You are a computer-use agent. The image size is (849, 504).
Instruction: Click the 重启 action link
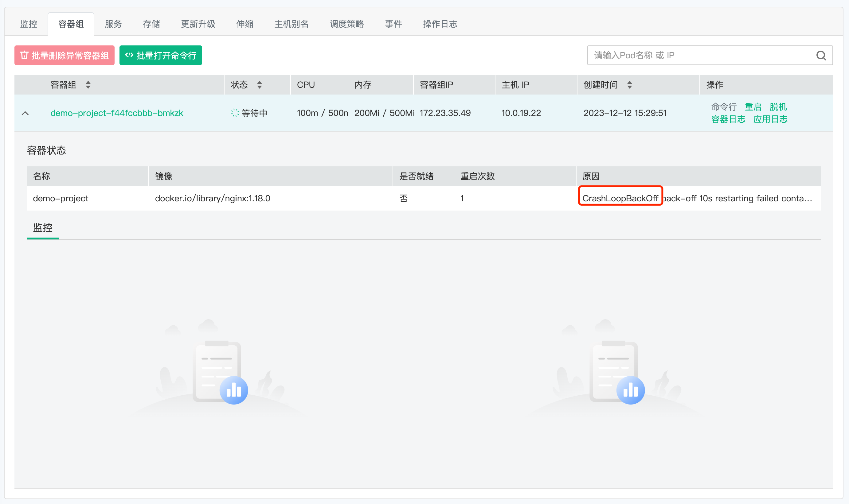tap(753, 107)
